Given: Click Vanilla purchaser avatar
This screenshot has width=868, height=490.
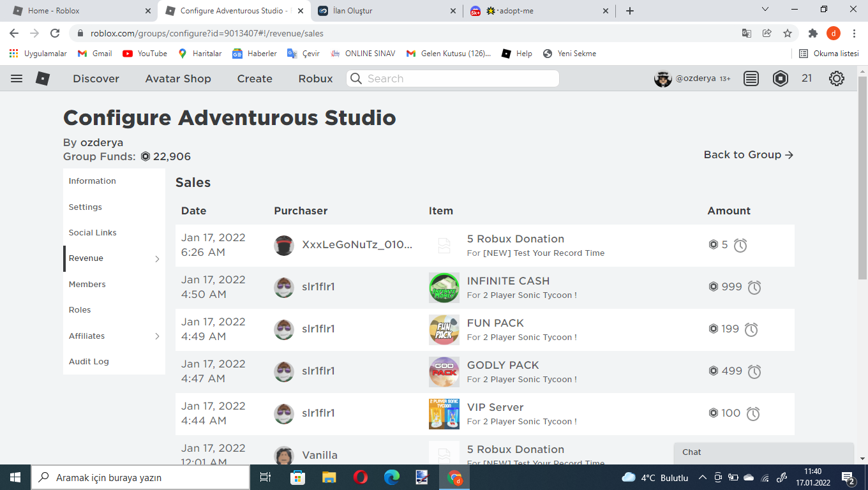Looking at the screenshot, I should coord(284,456).
